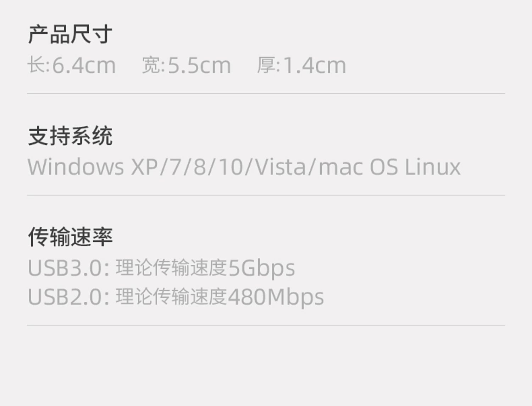Click the 理论传输速度 text on USB3.0 line

(171, 268)
